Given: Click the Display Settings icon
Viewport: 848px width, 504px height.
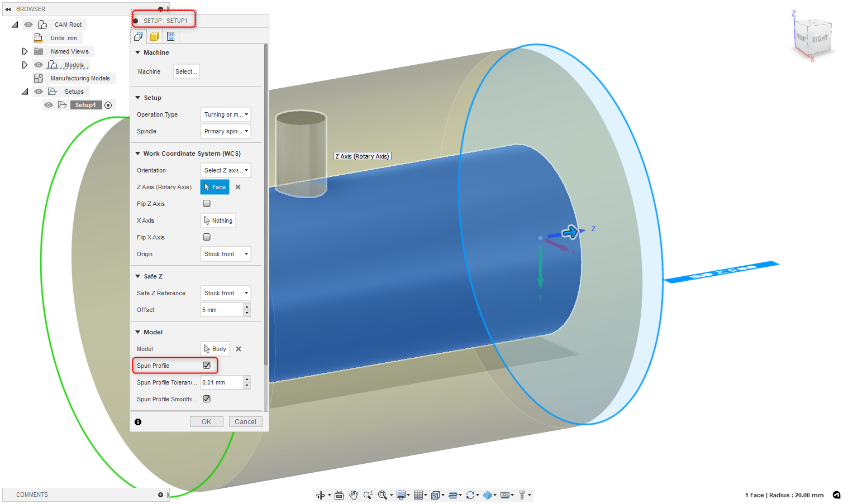Looking at the screenshot, I should pyautogui.click(x=401, y=495).
